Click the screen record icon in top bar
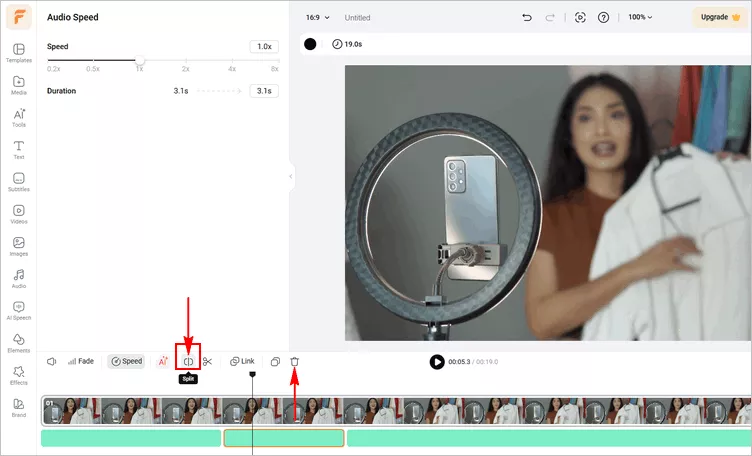This screenshot has width=752, height=456. 580,18
